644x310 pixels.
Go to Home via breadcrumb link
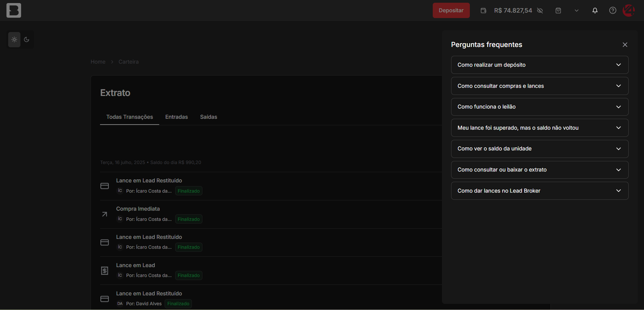pyautogui.click(x=98, y=62)
